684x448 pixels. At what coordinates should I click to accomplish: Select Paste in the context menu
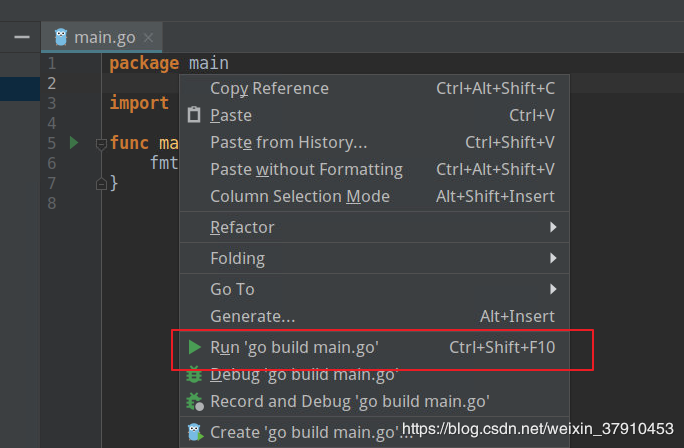click(x=374, y=116)
